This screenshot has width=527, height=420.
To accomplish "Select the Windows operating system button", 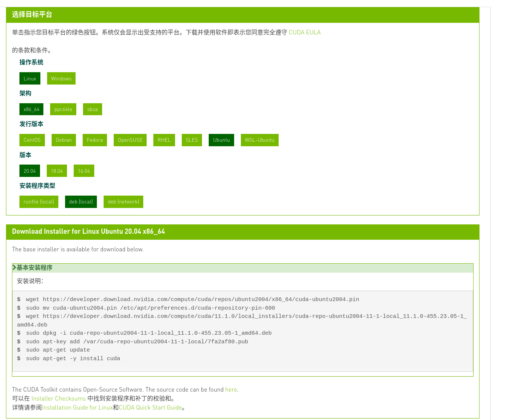I will point(61,79).
